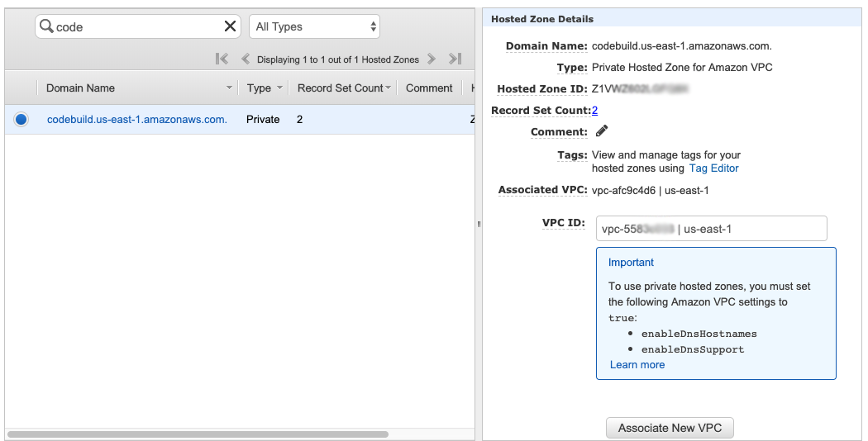Select the codebuild hosted zone radio button
This screenshot has height=441, width=868.
[21, 119]
